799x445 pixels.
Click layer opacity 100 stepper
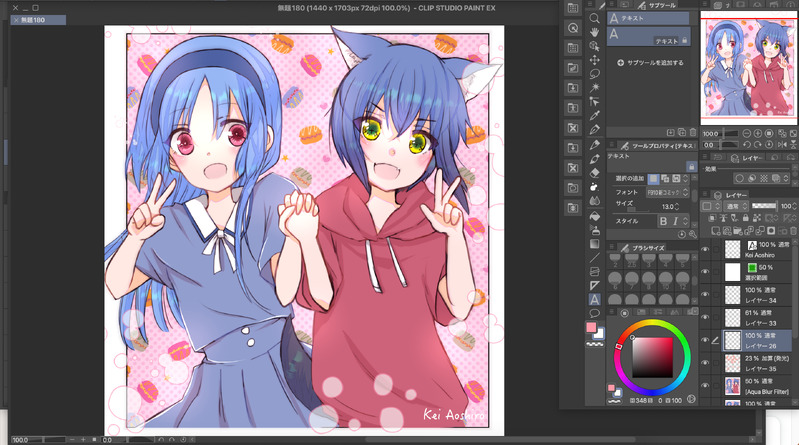pyautogui.click(x=795, y=206)
